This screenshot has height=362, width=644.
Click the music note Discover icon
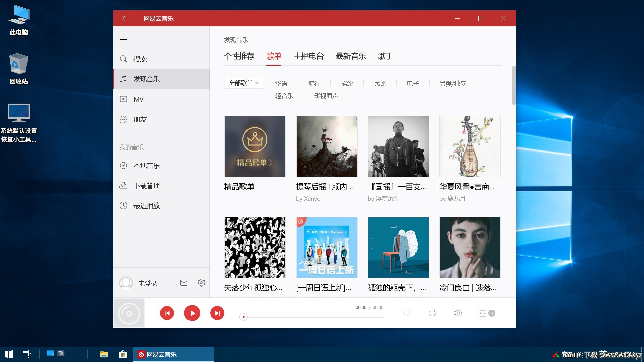click(123, 79)
